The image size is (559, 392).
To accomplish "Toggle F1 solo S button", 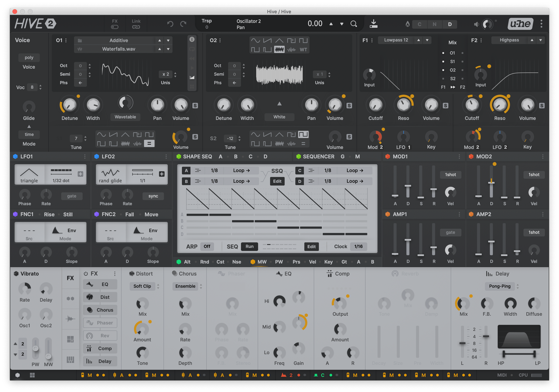I will 445,106.
